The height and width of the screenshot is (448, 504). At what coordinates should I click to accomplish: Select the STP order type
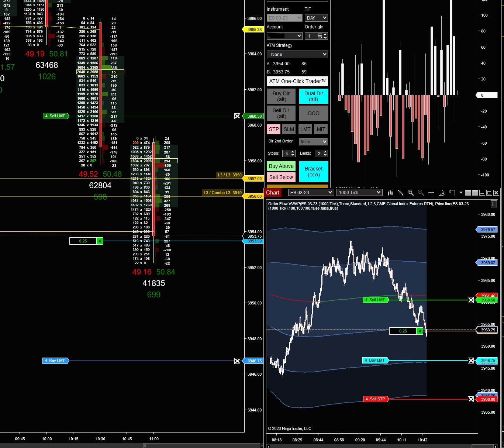pos(274,129)
